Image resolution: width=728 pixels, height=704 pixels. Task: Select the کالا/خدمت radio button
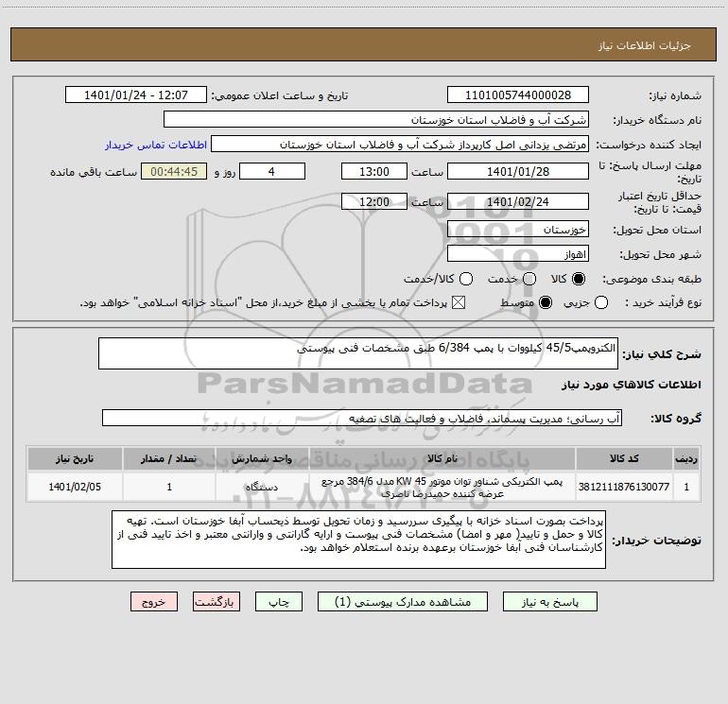466,279
